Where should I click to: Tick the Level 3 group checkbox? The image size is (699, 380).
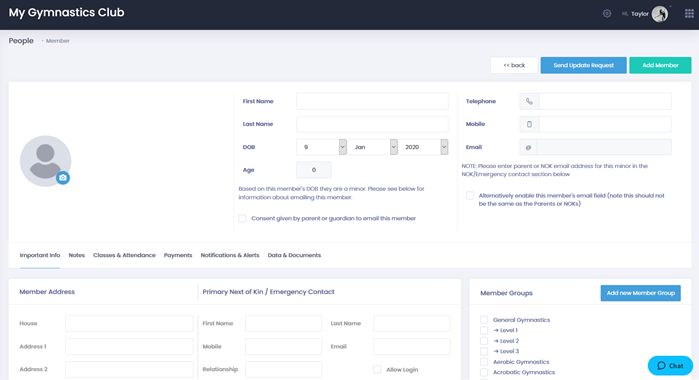point(484,351)
